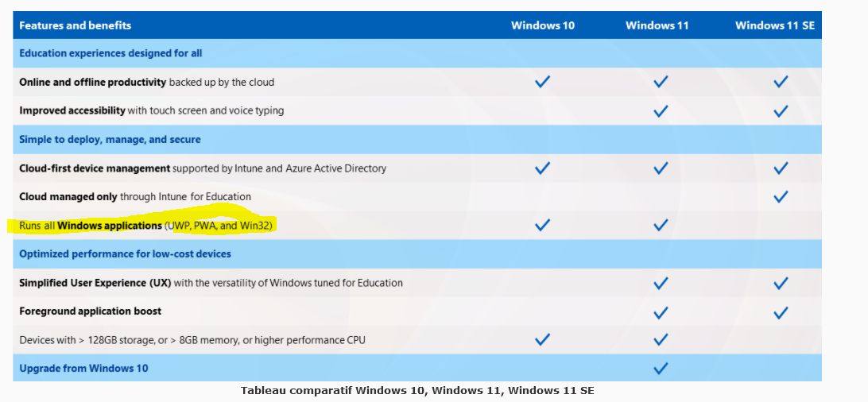Select Optimized performance for low-cost devices heading
The width and height of the screenshot is (868, 402).
click(125, 253)
